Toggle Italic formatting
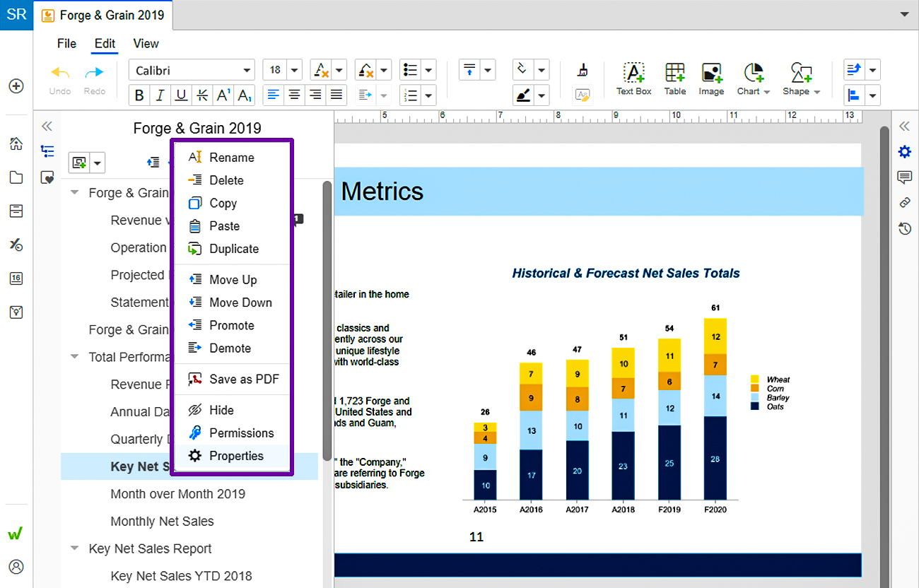 click(160, 95)
